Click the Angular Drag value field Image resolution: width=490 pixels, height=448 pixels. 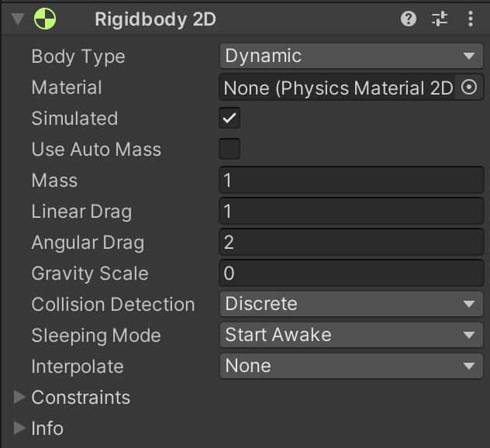[x=351, y=243]
